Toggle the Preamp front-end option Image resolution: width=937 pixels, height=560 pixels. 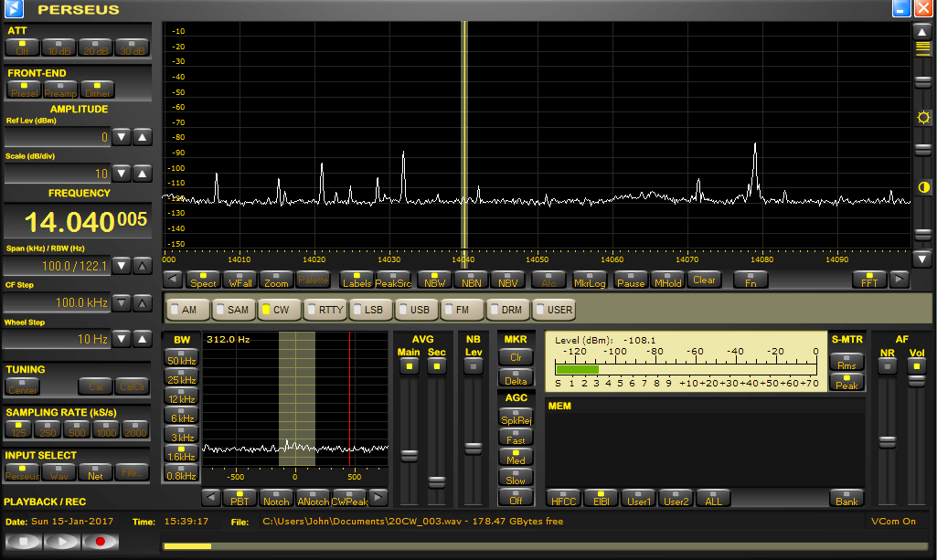click(x=60, y=90)
